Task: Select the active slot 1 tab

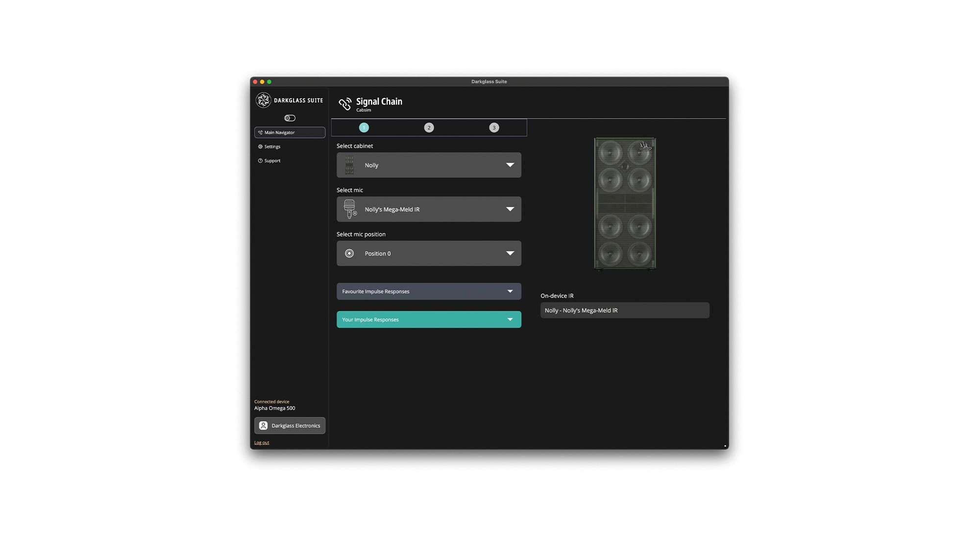Action: 364,128
